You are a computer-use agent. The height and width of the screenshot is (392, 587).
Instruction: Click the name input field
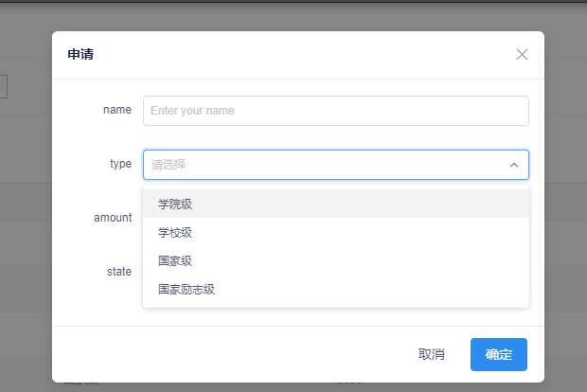(336, 111)
